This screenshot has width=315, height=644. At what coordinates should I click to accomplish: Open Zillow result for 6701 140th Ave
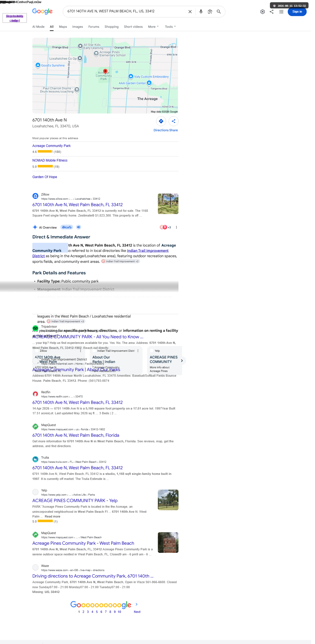coord(78,205)
